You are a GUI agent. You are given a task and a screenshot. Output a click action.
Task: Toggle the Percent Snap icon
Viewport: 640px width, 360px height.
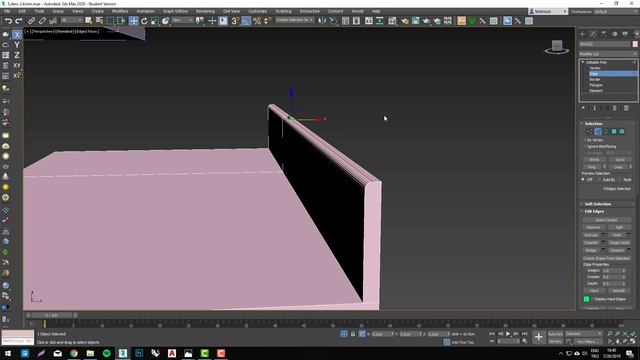[x=257, y=20]
